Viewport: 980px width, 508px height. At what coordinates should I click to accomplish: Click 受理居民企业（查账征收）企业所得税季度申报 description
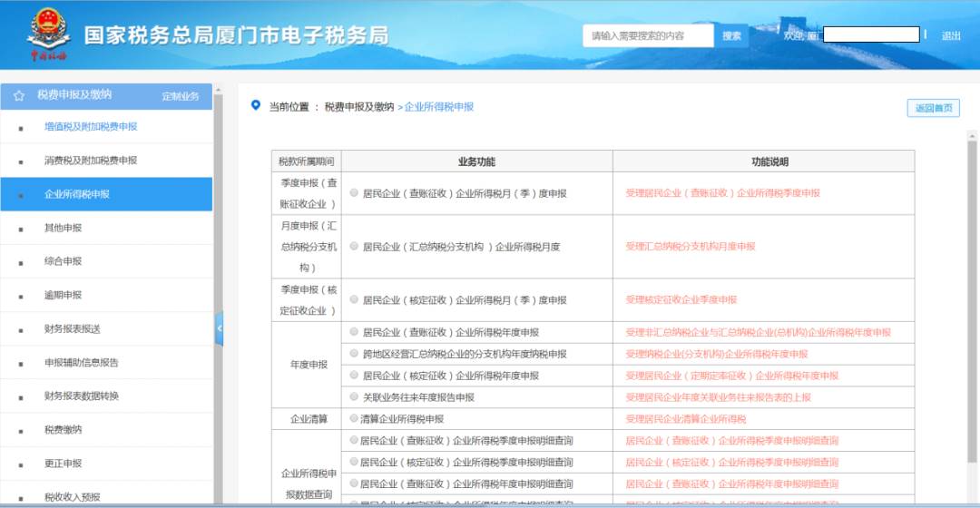pos(722,193)
